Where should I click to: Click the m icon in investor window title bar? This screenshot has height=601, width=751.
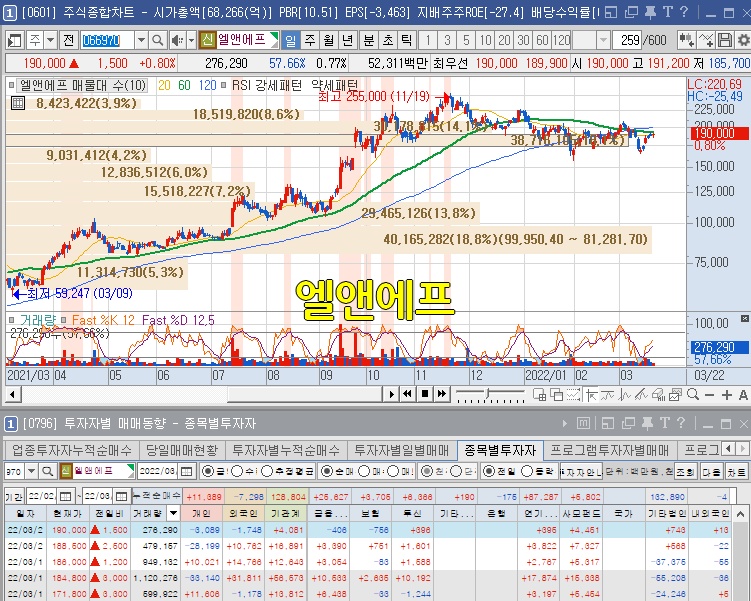(583, 423)
